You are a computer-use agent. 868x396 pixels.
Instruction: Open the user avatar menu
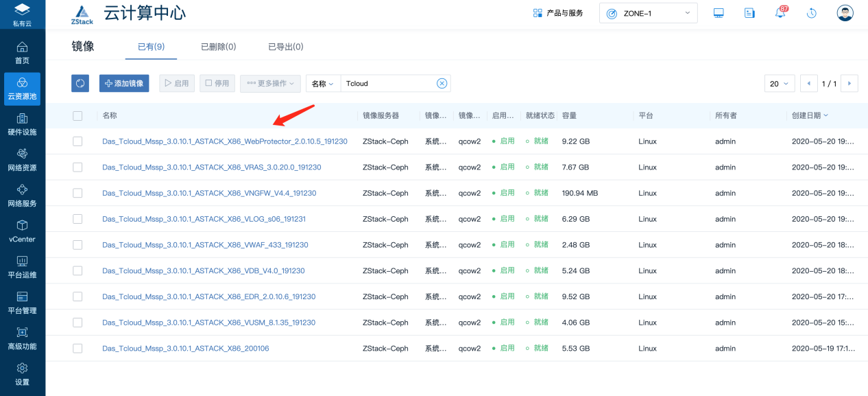(845, 13)
